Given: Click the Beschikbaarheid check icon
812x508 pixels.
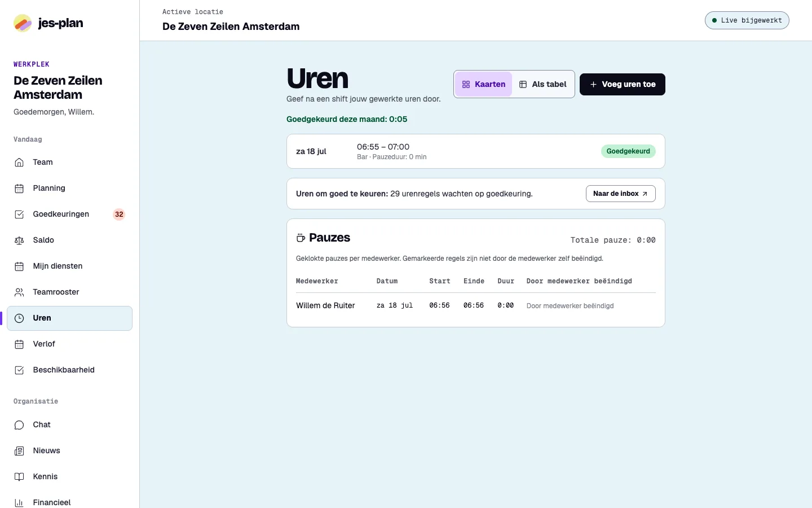Looking at the screenshot, I should [x=19, y=370].
